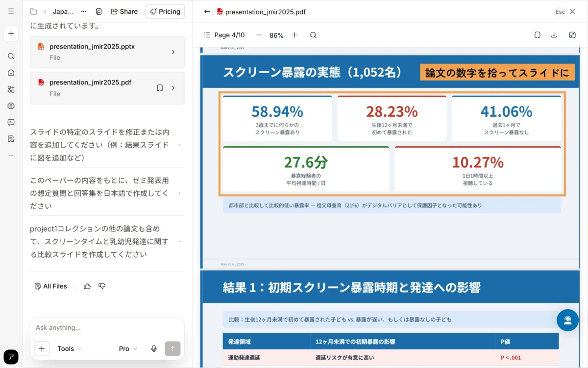The image size is (588, 368).
Task: Give a thumbs down to the response
Action: pyautogui.click(x=102, y=286)
